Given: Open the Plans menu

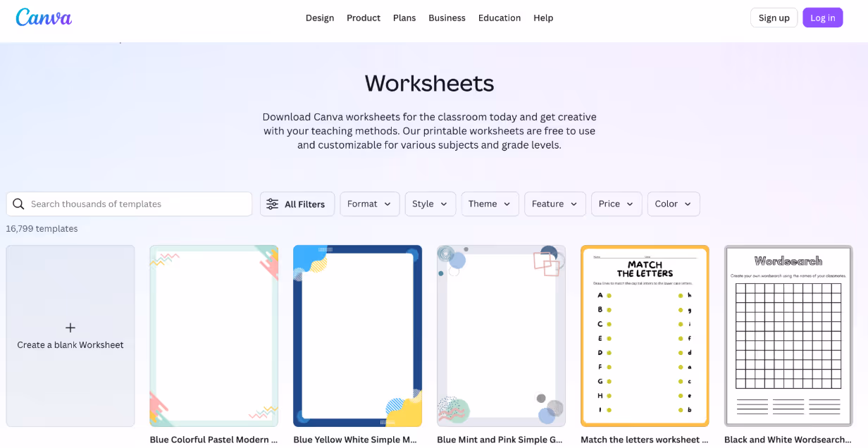Looking at the screenshot, I should click(404, 18).
